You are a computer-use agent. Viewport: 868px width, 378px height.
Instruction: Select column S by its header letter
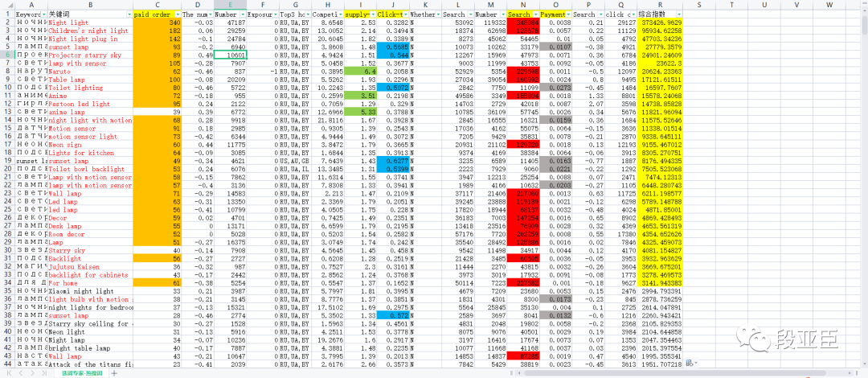(x=700, y=5)
